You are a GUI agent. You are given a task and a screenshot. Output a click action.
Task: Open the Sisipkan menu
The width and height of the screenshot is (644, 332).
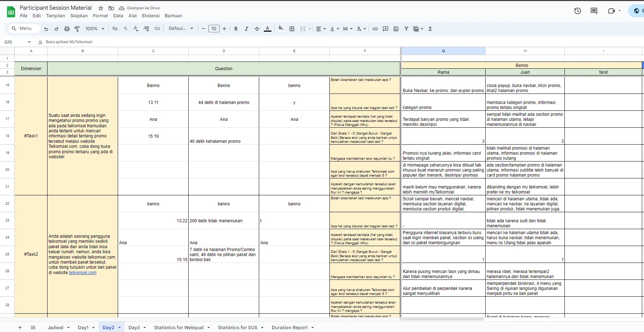[x=79, y=16]
